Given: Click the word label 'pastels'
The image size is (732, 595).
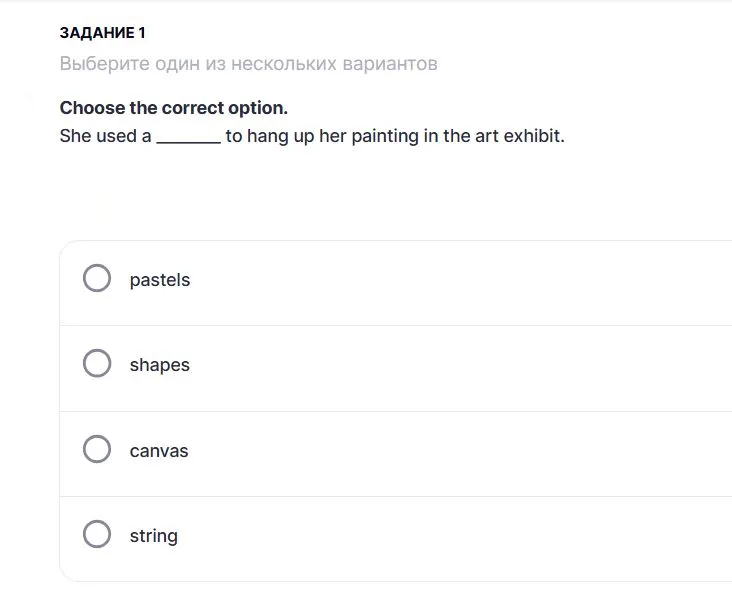Looking at the screenshot, I should point(159,280).
